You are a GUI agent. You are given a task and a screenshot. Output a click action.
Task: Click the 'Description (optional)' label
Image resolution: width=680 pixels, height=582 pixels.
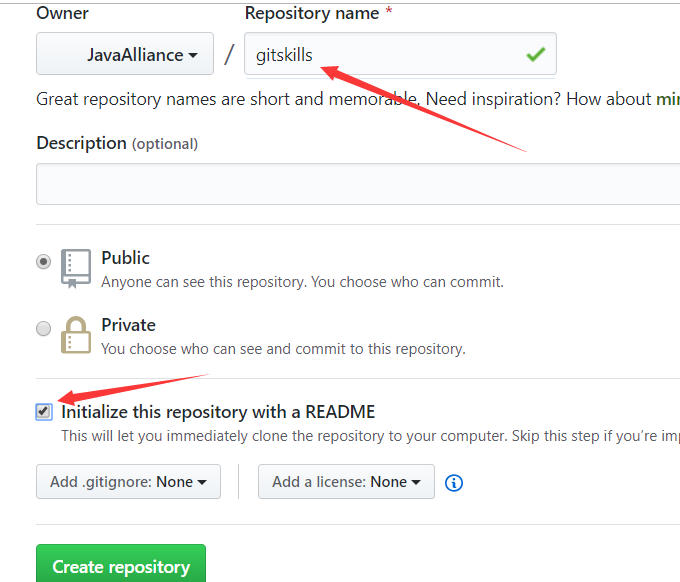(117, 143)
